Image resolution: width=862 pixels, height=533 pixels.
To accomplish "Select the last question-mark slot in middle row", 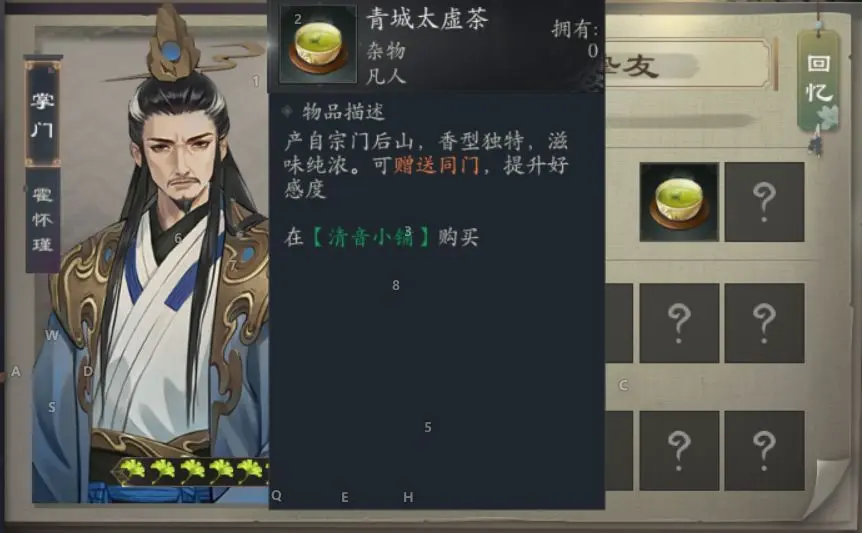I will click(x=764, y=323).
